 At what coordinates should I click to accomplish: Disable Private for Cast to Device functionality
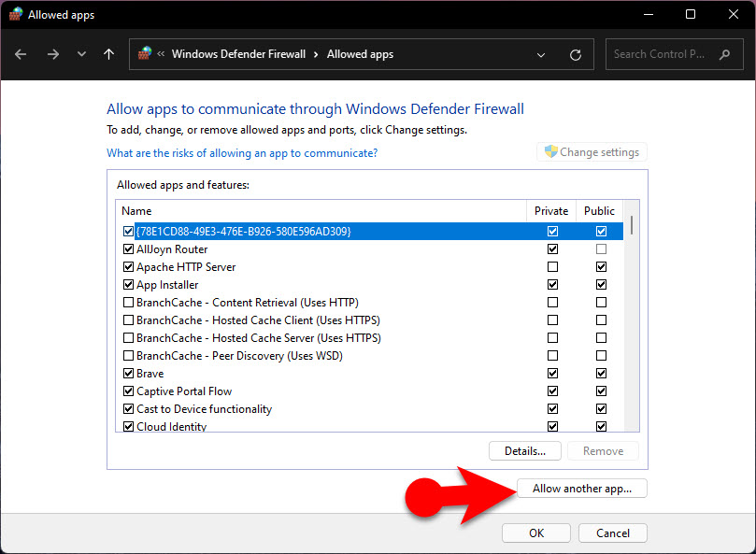click(552, 409)
